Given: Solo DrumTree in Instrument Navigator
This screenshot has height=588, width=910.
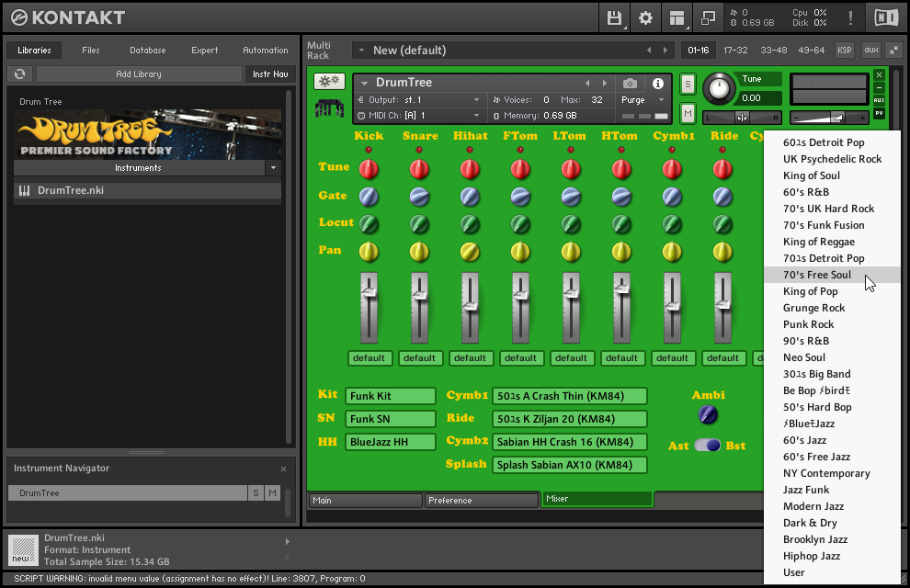Looking at the screenshot, I should pyautogui.click(x=256, y=492).
